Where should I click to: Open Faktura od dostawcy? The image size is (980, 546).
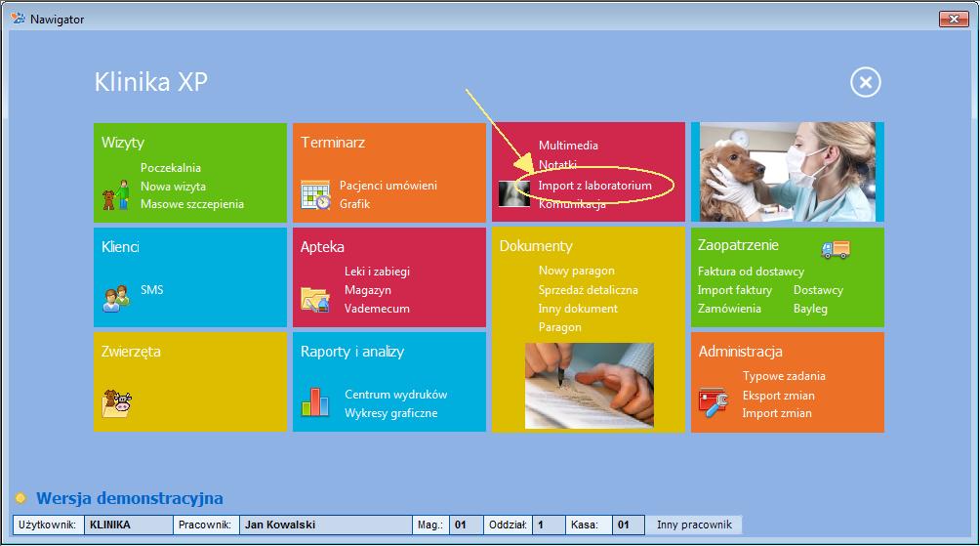[x=751, y=272]
